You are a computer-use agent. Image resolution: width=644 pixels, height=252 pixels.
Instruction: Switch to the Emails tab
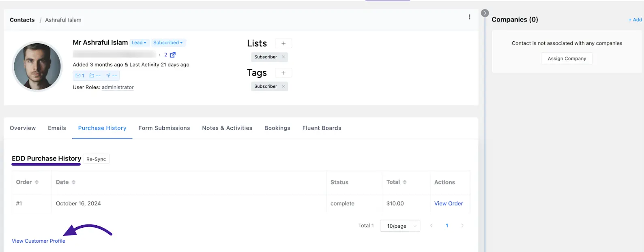(x=57, y=128)
